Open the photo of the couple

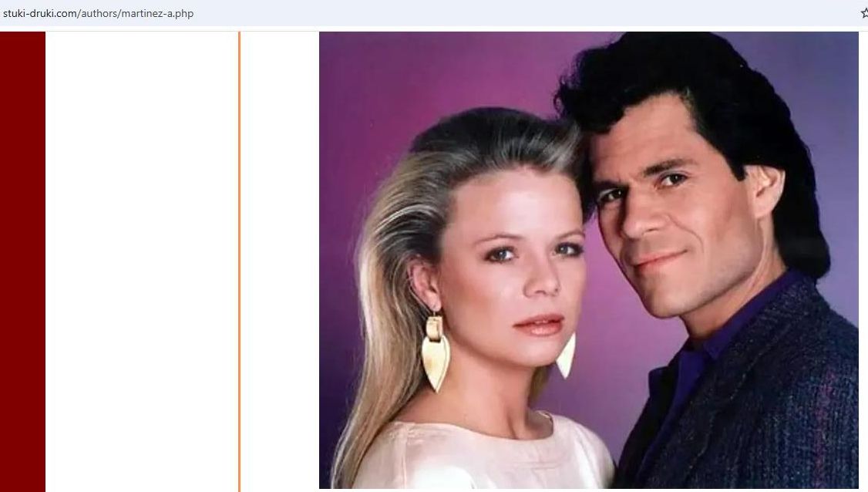point(588,260)
